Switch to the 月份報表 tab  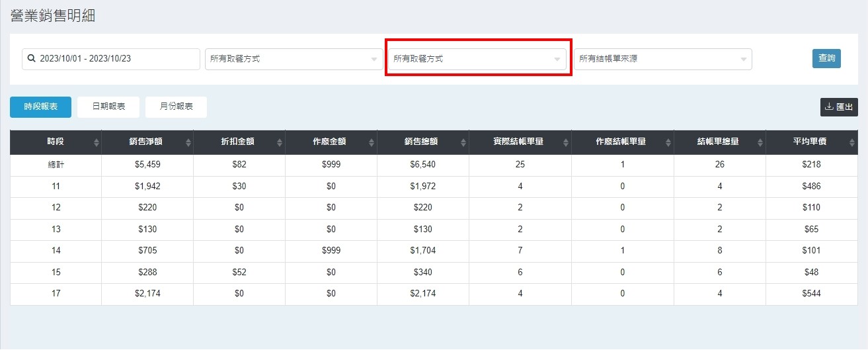click(175, 107)
